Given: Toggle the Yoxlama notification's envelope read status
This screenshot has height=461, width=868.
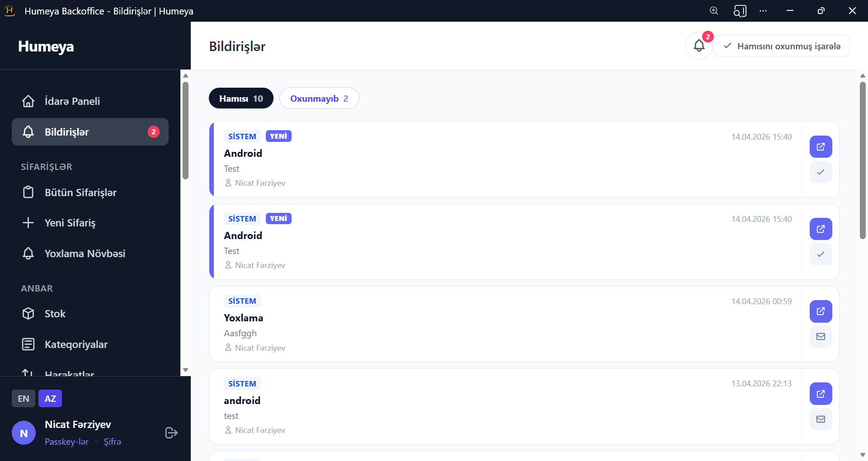Looking at the screenshot, I should 821,337.
